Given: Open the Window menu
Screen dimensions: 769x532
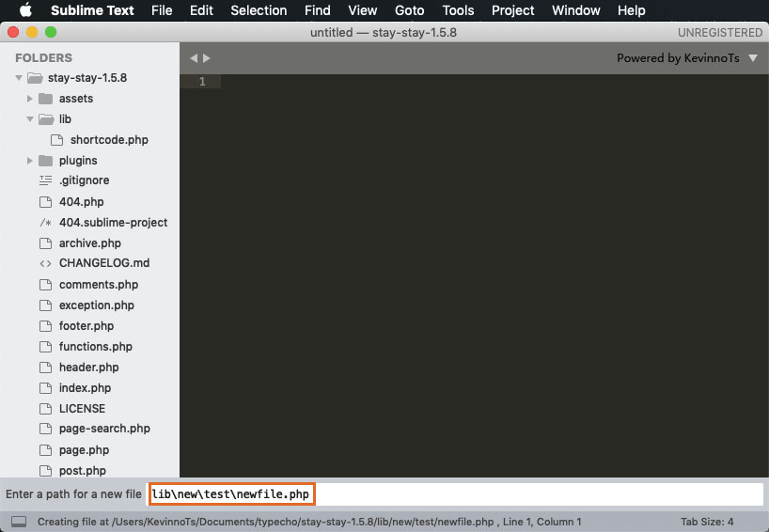Looking at the screenshot, I should point(575,10).
